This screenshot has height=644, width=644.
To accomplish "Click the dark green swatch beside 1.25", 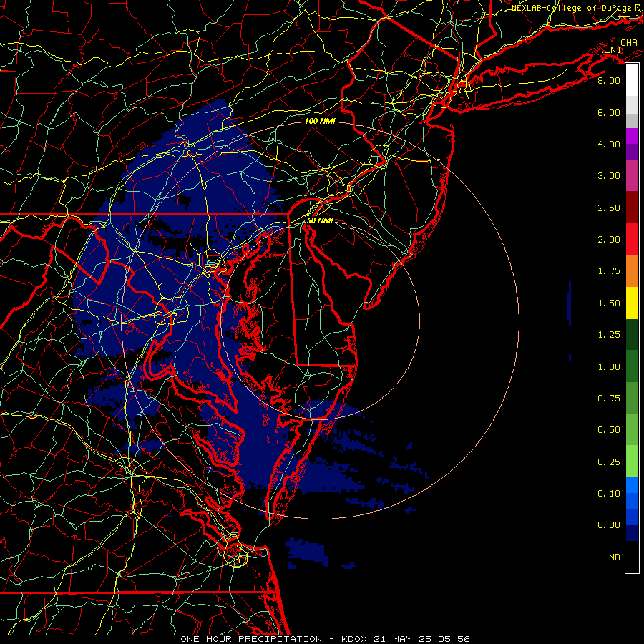I will pos(632,334).
